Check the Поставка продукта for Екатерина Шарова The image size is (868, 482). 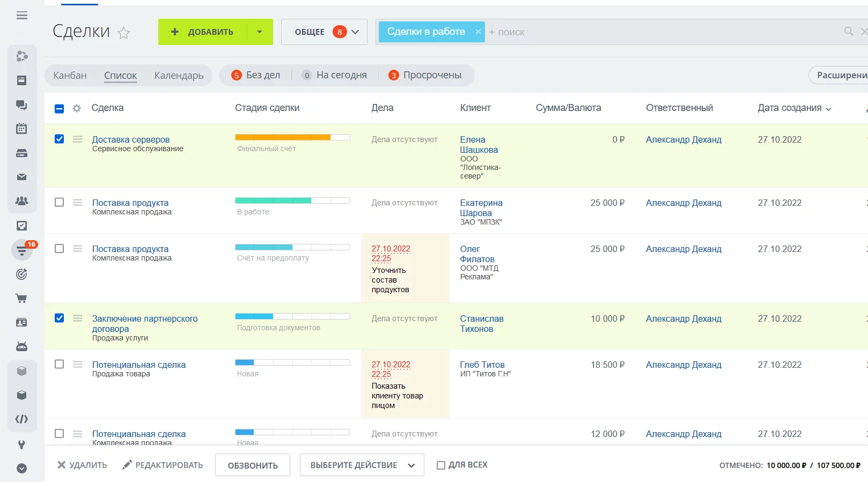click(x=60, y=203)
